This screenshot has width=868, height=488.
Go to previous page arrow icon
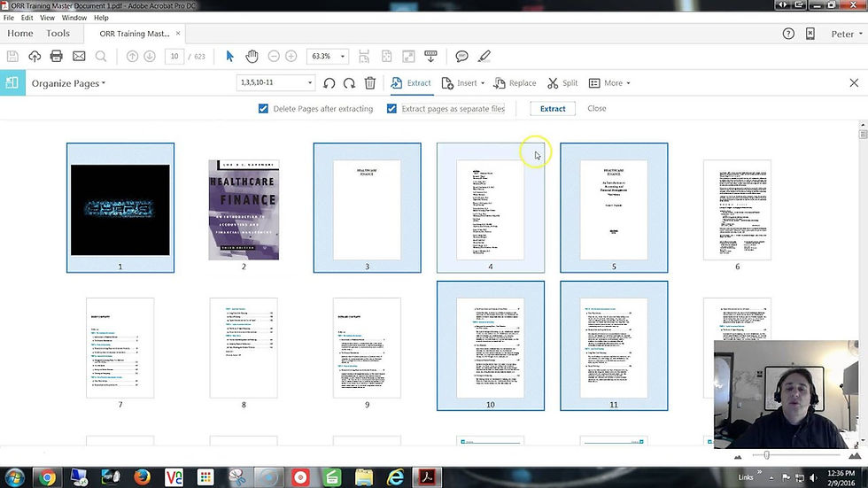(132, 56)
